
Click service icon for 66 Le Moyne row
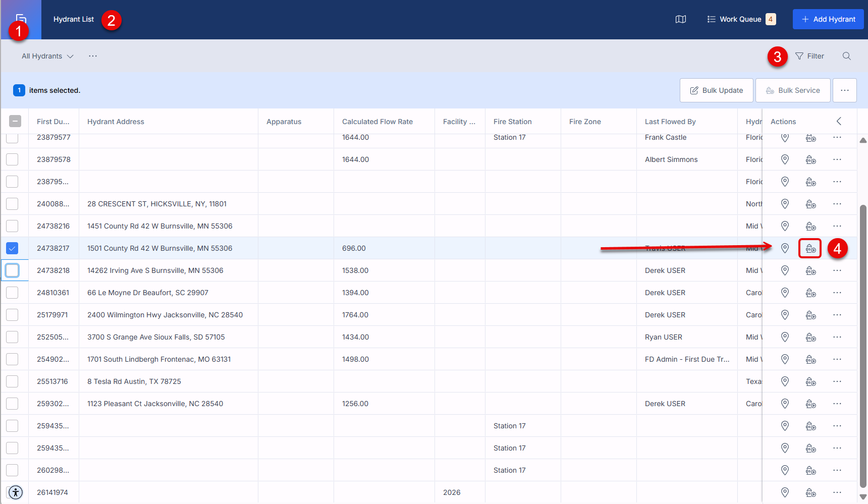811,293
